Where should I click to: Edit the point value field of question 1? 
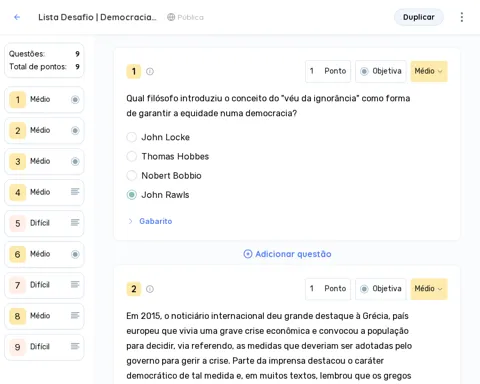pyautogui.click(x=328, y=71)
